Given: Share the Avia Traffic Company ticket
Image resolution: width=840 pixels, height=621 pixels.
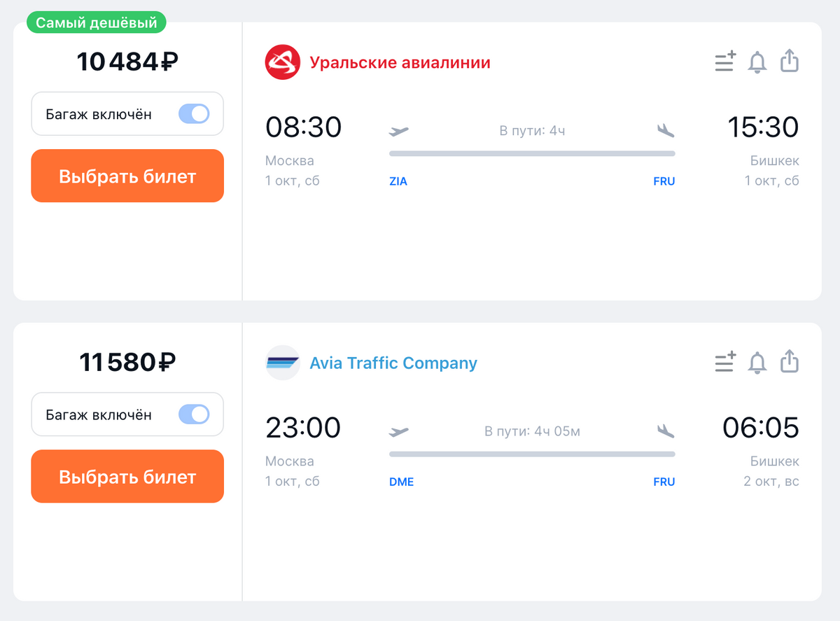Looking at the screenshot, I should (789, 361).
